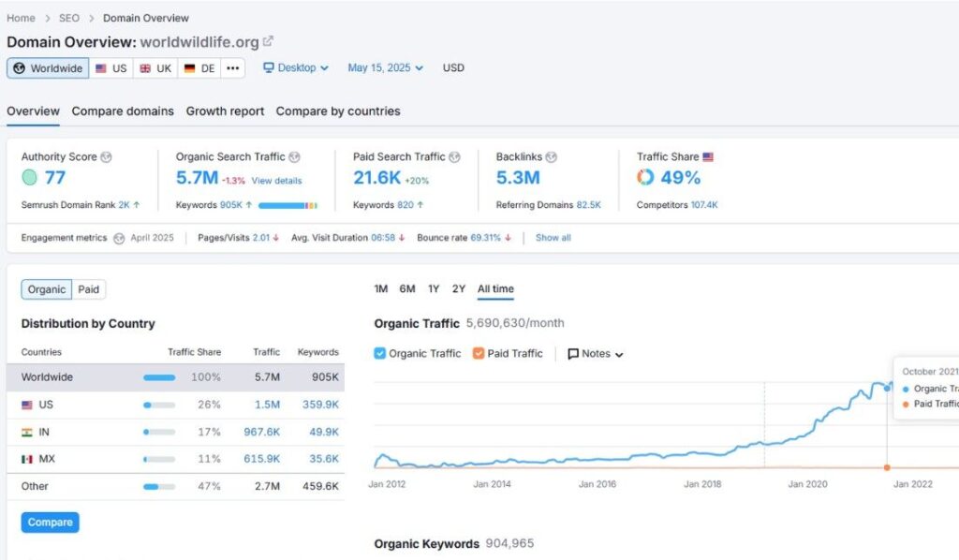Click the green Authority Score circle
Image resolution: width=959 pixels, height=560 pixels.
[x=29, y=177]
